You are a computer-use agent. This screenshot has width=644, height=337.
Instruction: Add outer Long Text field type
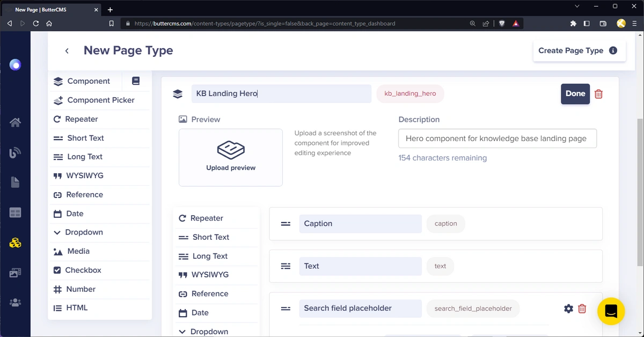99,157
